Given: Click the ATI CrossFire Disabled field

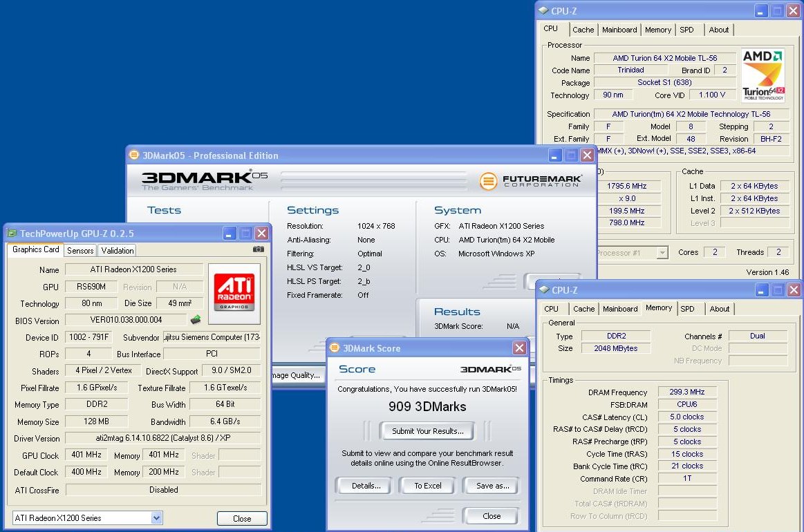Looking at the screenshot, I should pos(164,490).
